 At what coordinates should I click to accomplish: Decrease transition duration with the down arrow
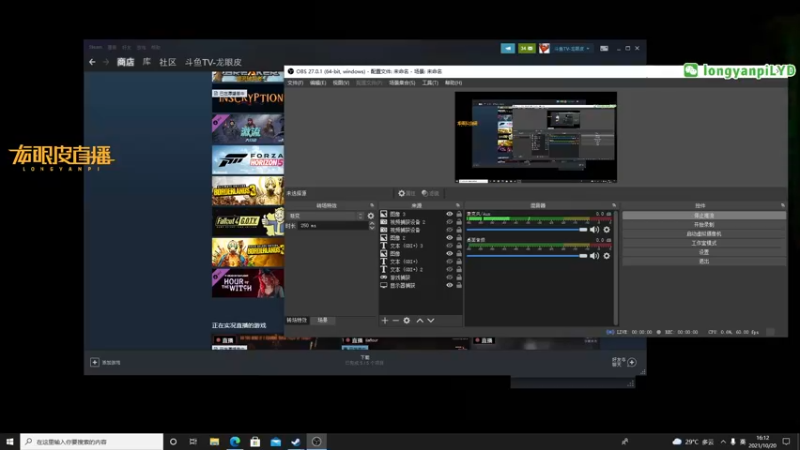point(372,228)
